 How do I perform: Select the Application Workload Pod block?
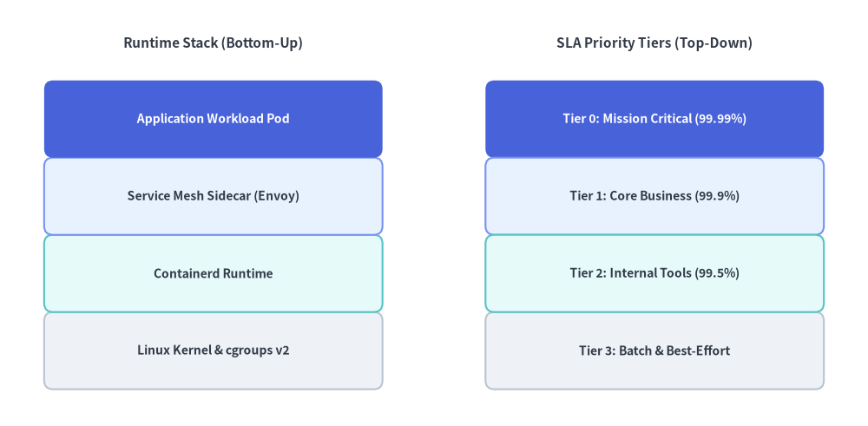click(x=214, y=119)
